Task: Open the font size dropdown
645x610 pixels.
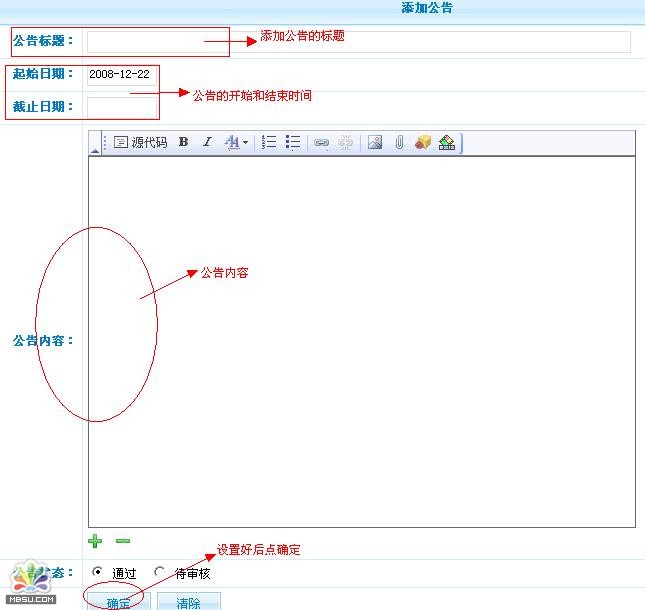Action: click(236, 143)
